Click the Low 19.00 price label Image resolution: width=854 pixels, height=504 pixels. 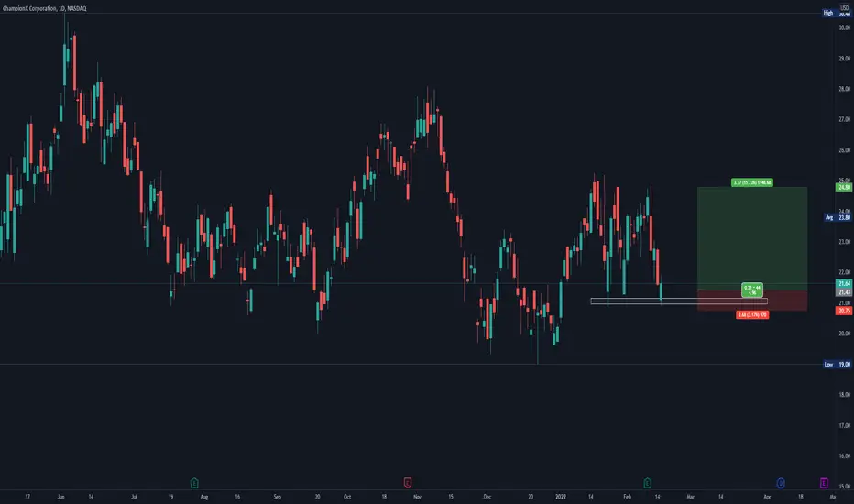(838, 364)
